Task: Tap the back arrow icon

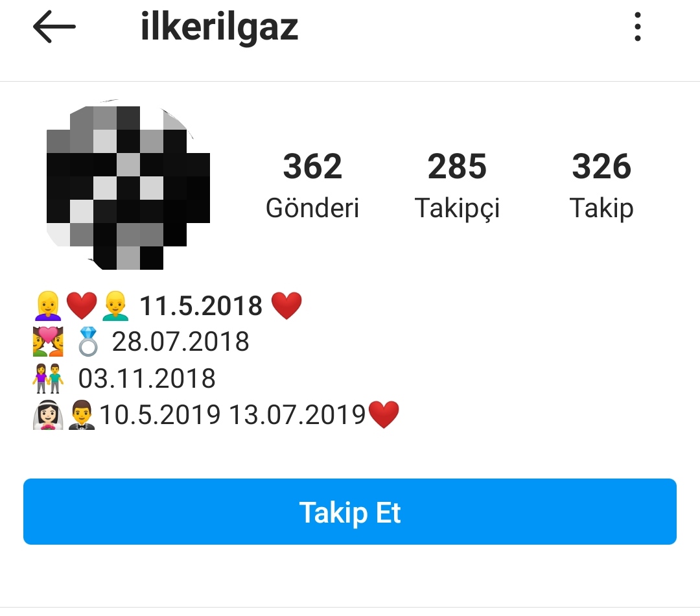Action: click(54, 27)
